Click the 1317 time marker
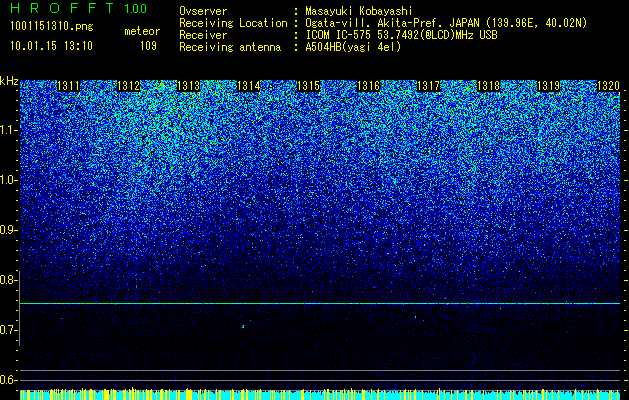Viewport: 629px width, 400px height. (x=428, y=86)
